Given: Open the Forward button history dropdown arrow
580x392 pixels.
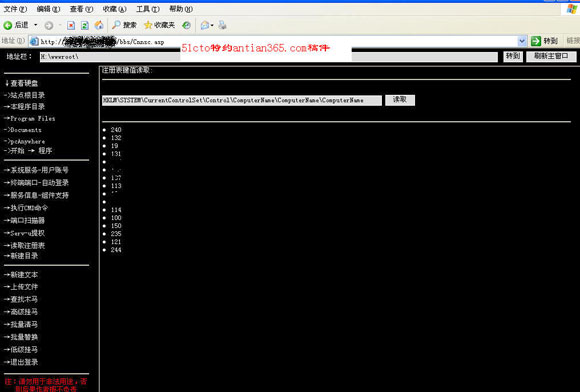Looking at the screenshot, I should tap(60, 25).
